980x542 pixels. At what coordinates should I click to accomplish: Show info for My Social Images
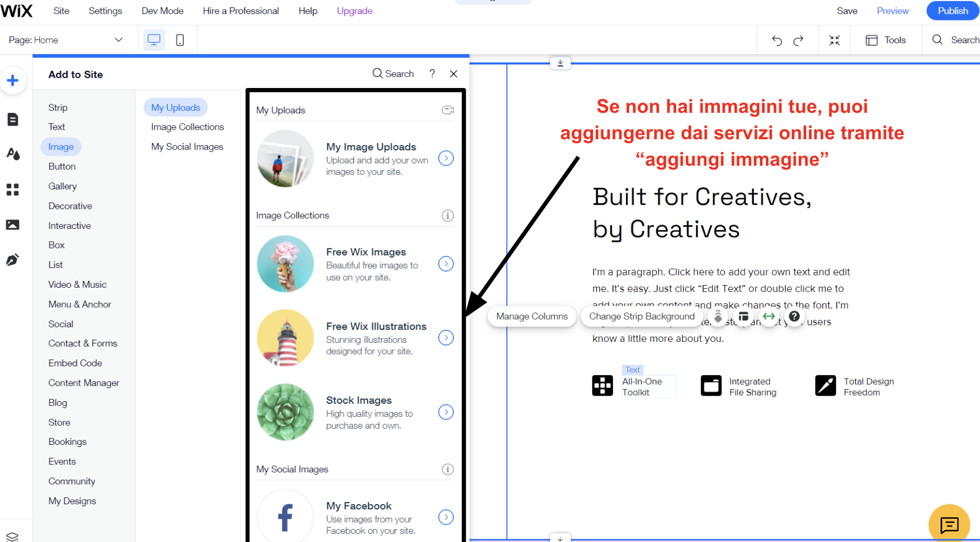point(447,469)
